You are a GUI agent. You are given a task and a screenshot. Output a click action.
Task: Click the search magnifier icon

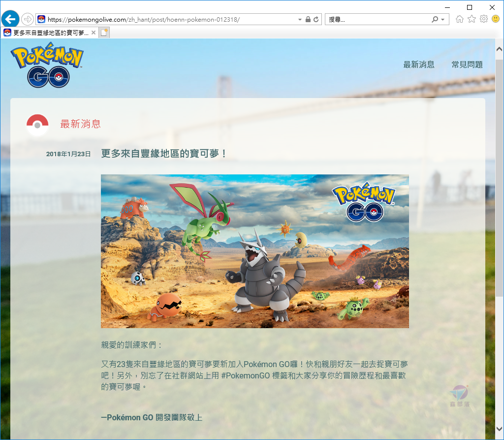tap(435, 19)
